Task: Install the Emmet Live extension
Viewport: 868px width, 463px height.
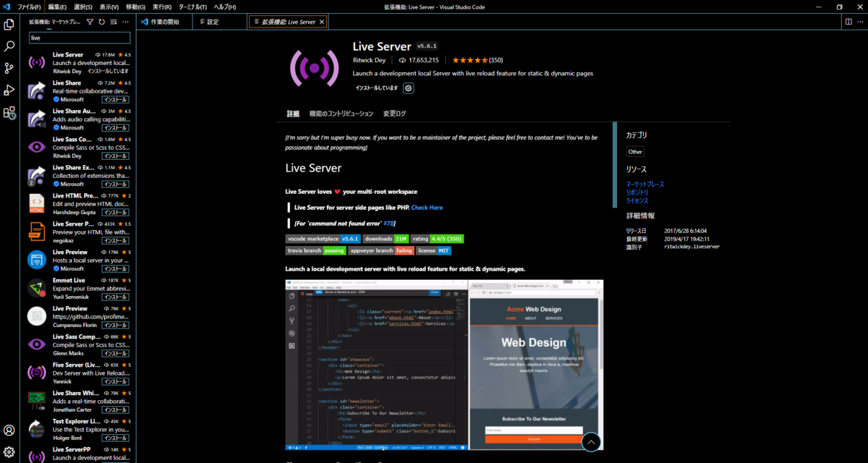Action: (115, 297)
